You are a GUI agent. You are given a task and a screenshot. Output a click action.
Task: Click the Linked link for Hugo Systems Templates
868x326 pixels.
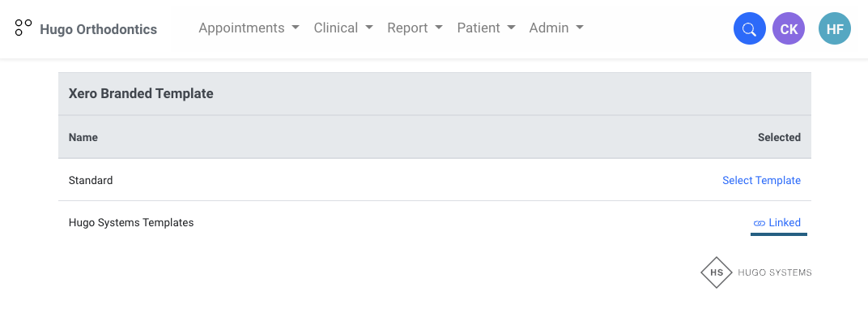click(x=785, y=223)
